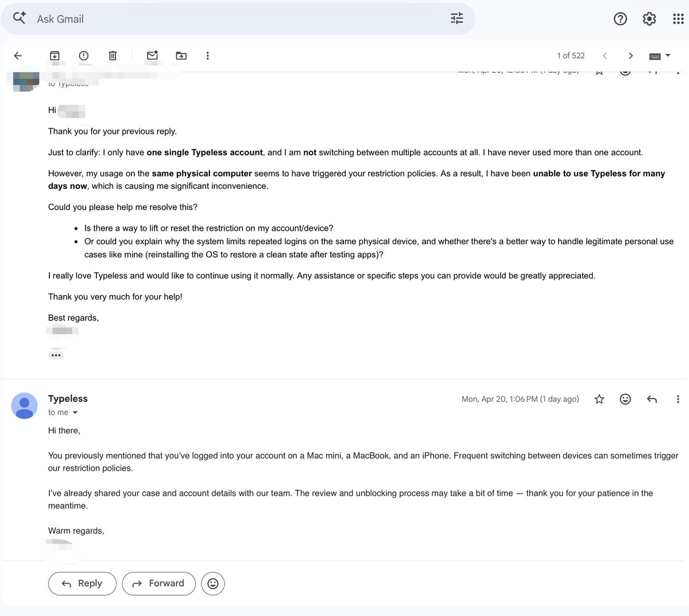Open the Gmail Settings gear
This screenshot has width=689, height=616.
click(x=649, y=19)
